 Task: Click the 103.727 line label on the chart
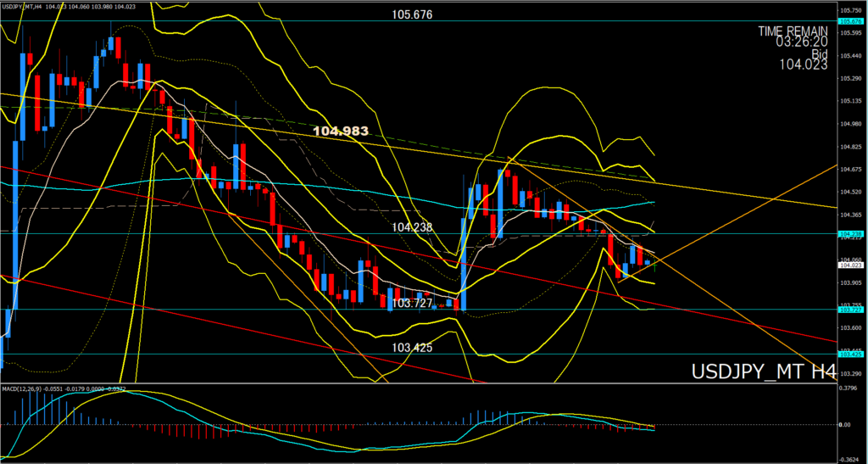click(412, 304)
